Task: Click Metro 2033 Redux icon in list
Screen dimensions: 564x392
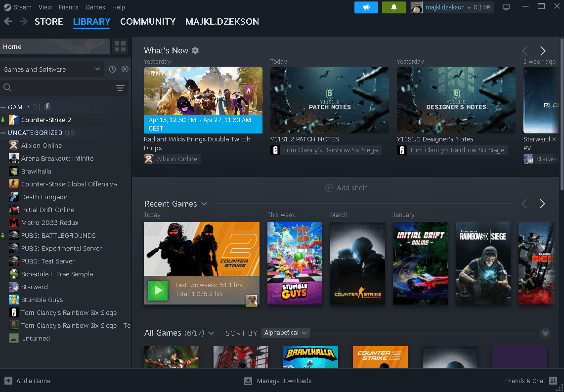Action: [x=14, y=222]
